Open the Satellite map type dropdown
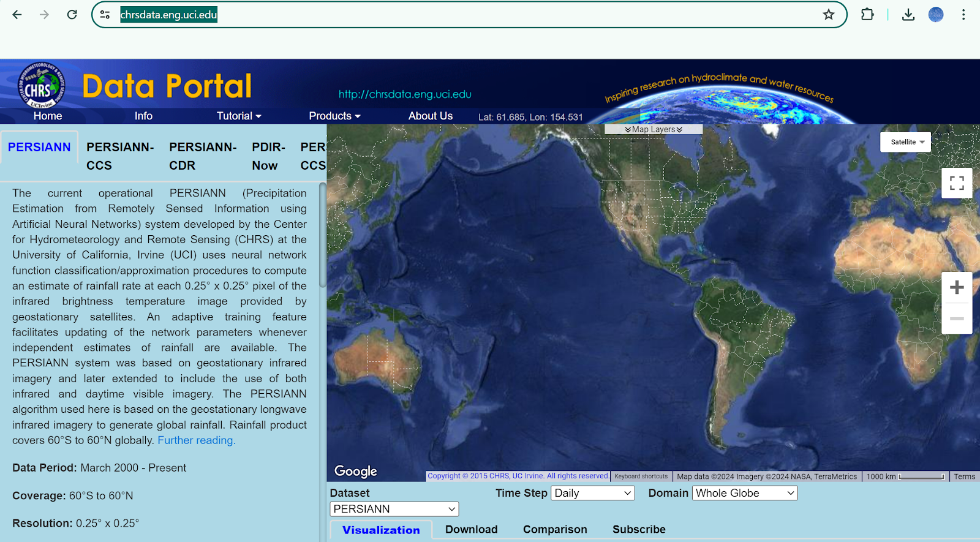980x542 pixels. click(906, 142)
